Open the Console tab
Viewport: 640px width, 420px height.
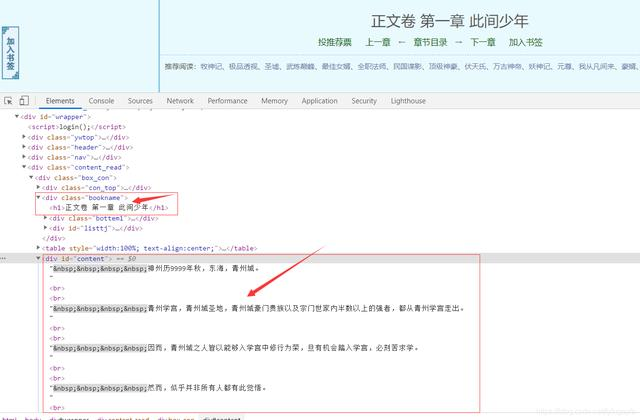[101, 101]
